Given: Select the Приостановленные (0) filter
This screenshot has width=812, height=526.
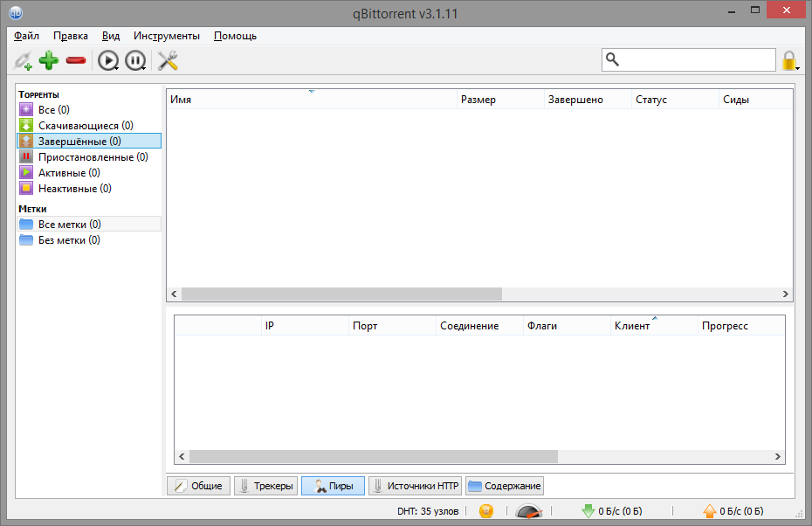Looking at the screenshot, I should pyautogui.click(x=89, y=157).
